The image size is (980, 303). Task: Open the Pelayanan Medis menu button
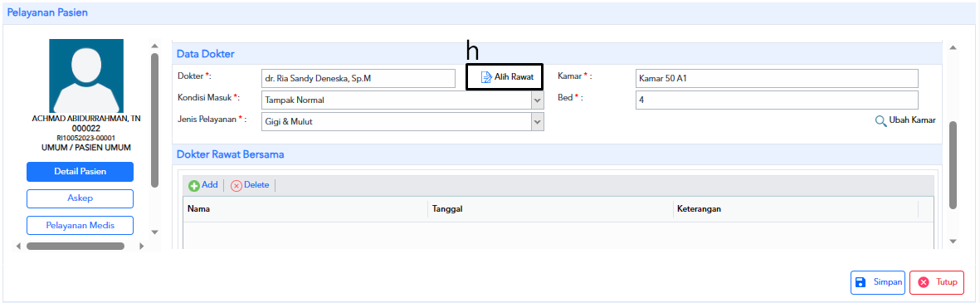(80, 226)
